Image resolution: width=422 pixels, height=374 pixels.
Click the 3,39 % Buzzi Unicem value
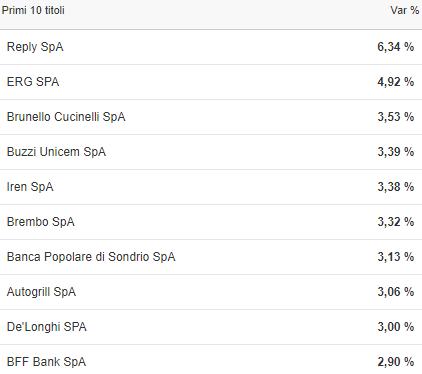[396, 152]
